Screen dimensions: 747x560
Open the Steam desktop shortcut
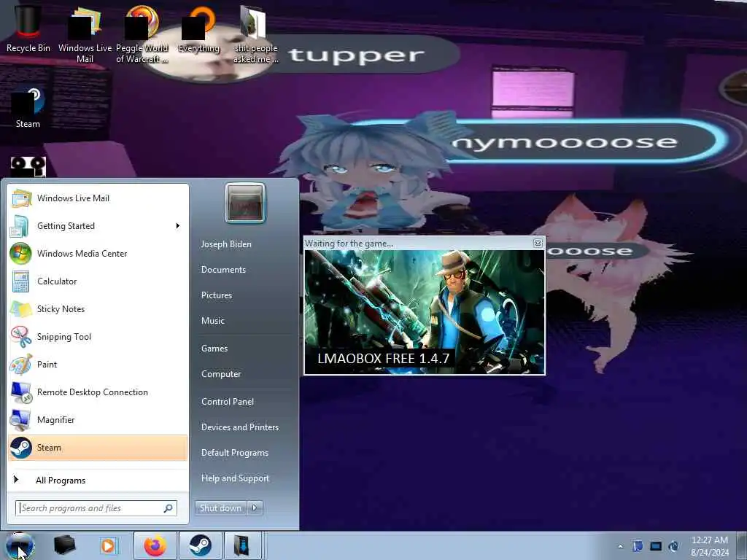click(28, 109)
